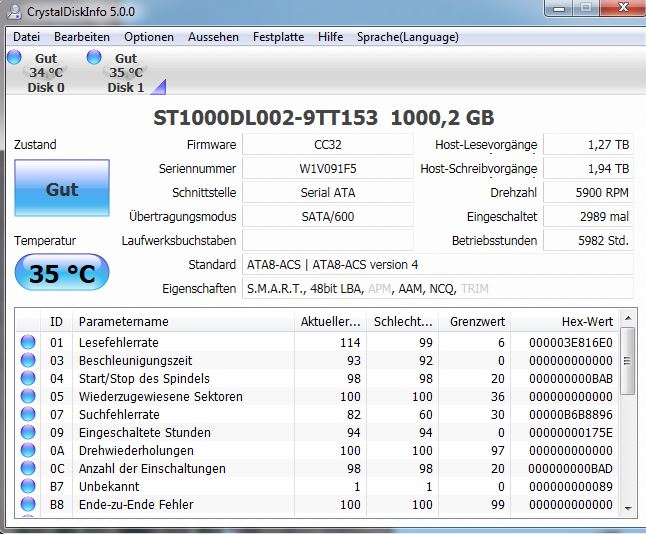
Task: Select the Anzahl der Einschaltungen row
Action: pyautogui.click(x=317, y=468)
